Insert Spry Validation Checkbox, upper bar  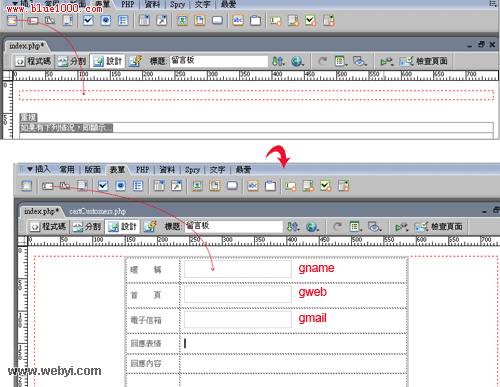[311, 21]
